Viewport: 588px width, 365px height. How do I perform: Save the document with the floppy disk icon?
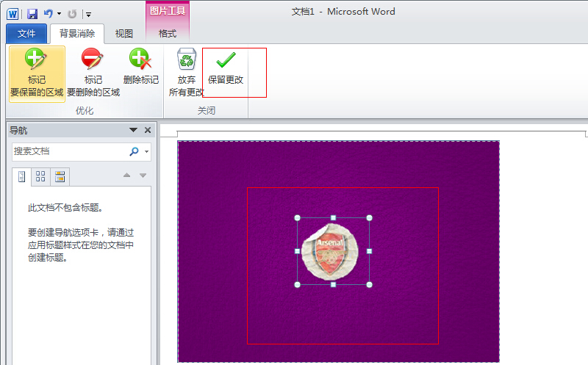[x=32, y=14]
